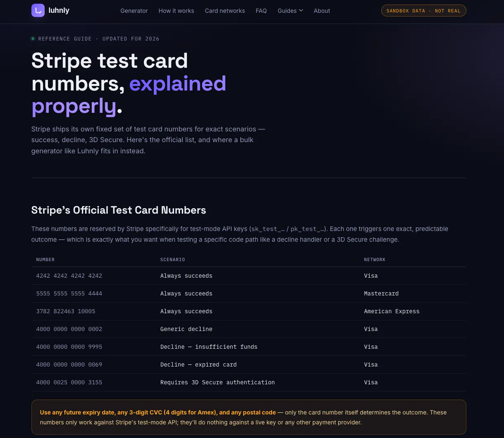The image size is (504, 438).
Task: Click Decline — expired card cell
Action: 198,364
